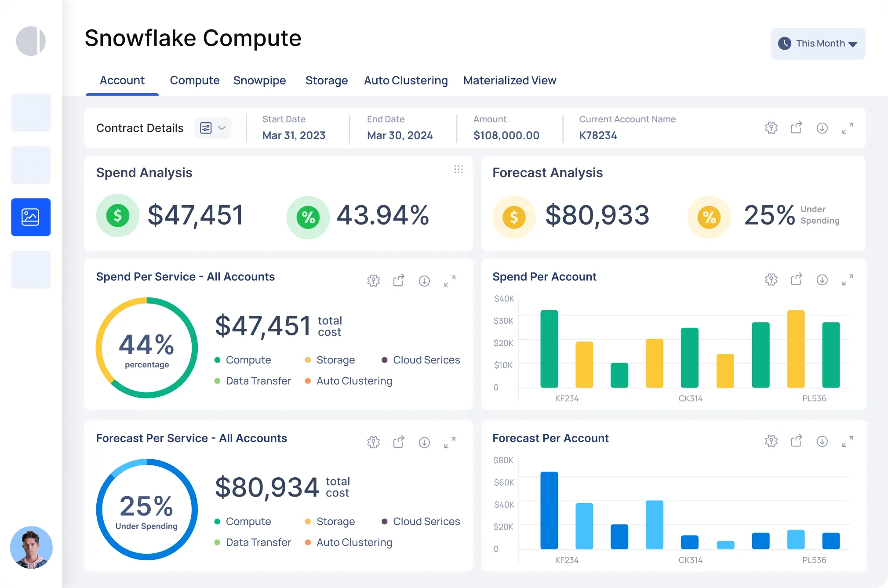Screen dimensions: 888x588
Task: Open the This Month time range dropdown
Action: (818, 44)
